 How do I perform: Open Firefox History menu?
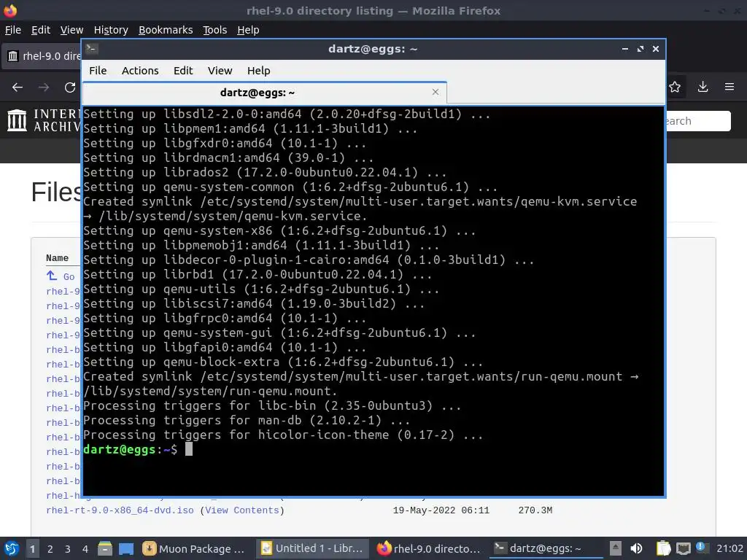coord(111,30)
